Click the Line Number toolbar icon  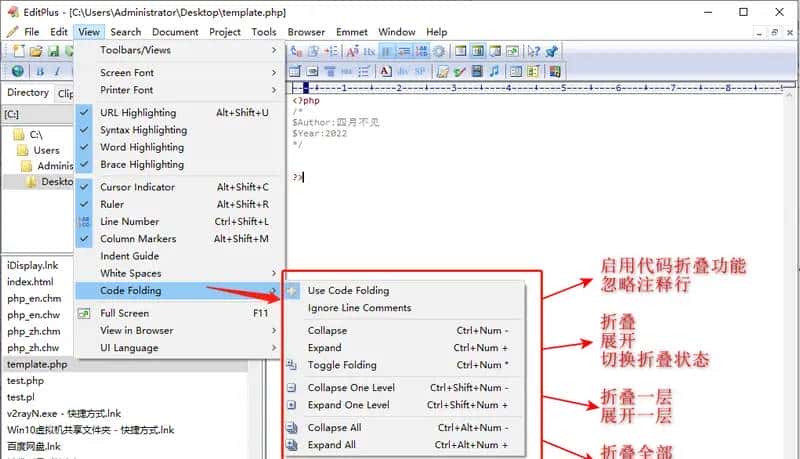(421, 51)
